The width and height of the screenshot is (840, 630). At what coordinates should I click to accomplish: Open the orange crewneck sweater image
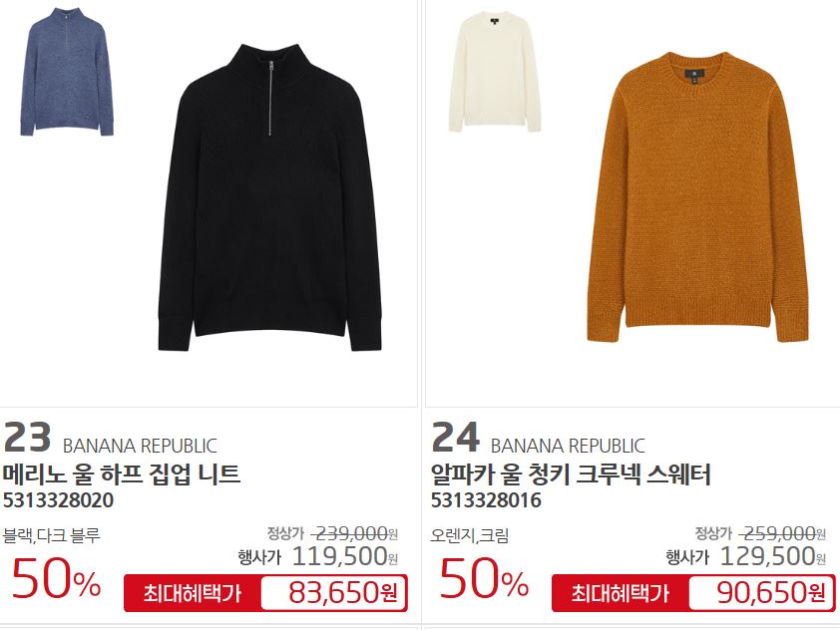[697, 197]
